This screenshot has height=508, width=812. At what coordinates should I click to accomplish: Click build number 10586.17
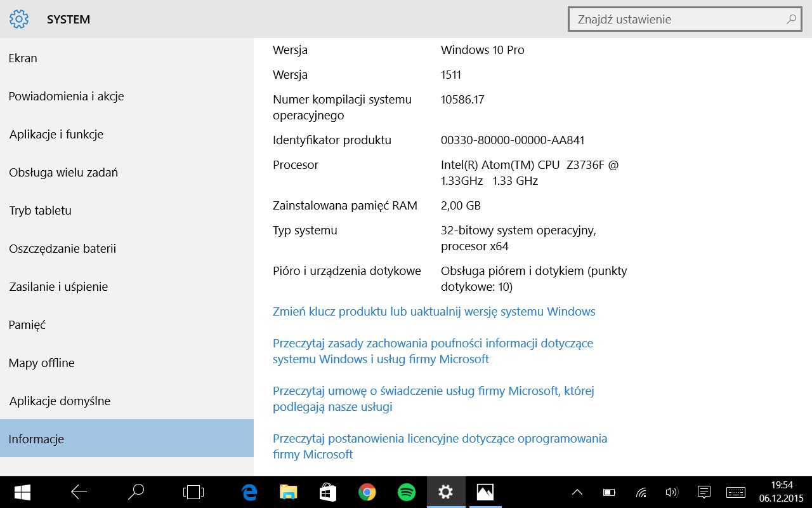462,100
